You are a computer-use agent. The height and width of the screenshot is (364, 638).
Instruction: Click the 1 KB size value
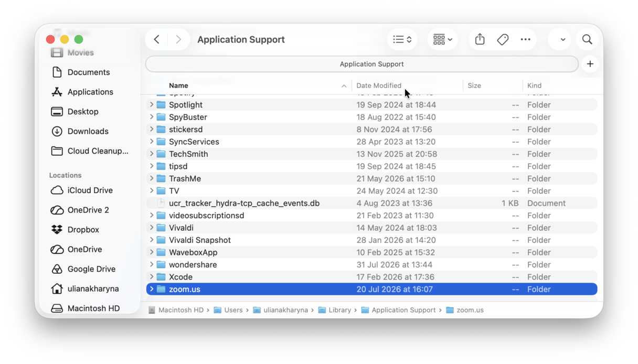tap(510, 204)
